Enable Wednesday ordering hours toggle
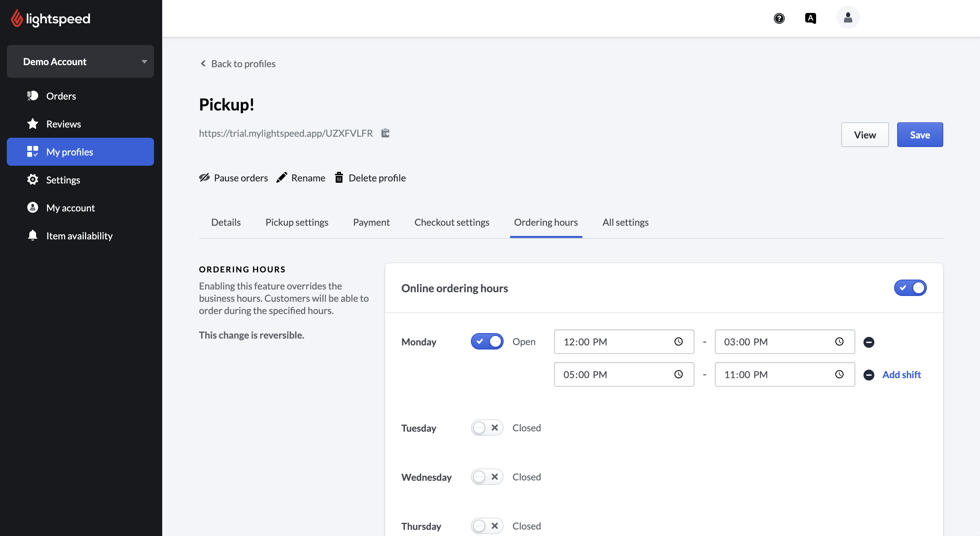Image resolution: width=980 pixels, height=536 pixels. [487, 477]
